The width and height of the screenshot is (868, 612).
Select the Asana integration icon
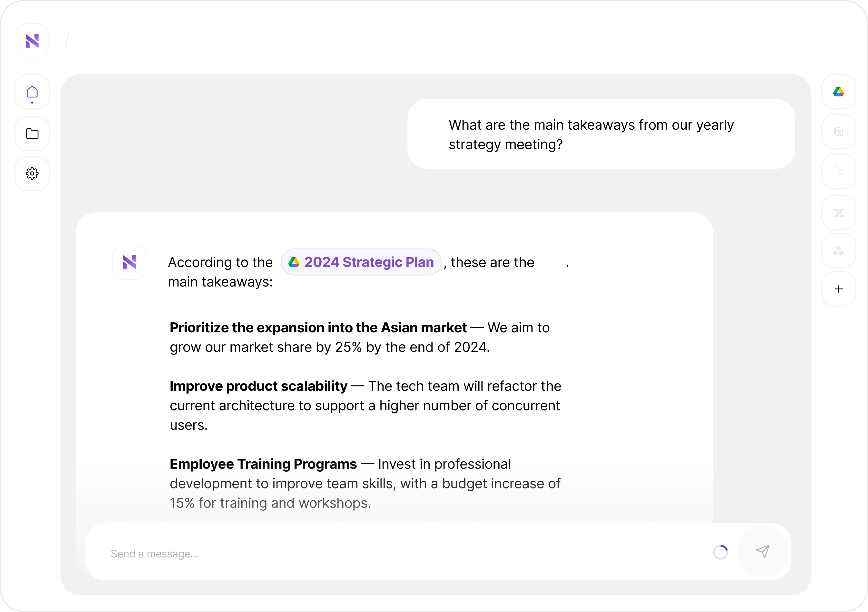point(838,251)
